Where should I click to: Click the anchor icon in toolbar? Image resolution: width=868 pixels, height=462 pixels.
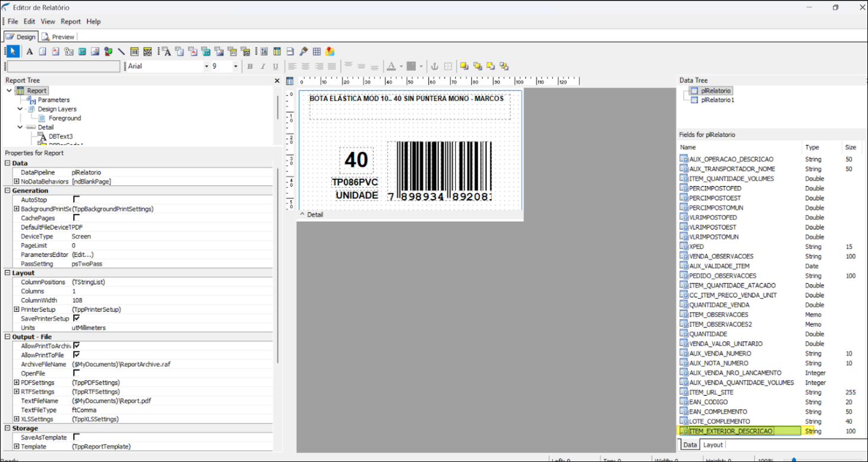click(434, 66)
